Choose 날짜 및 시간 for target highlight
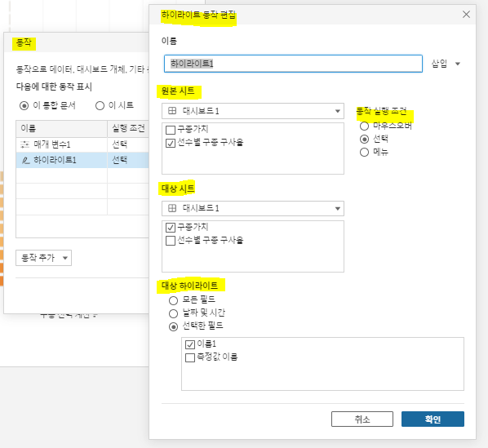488x448 pixels. (173, 313)
